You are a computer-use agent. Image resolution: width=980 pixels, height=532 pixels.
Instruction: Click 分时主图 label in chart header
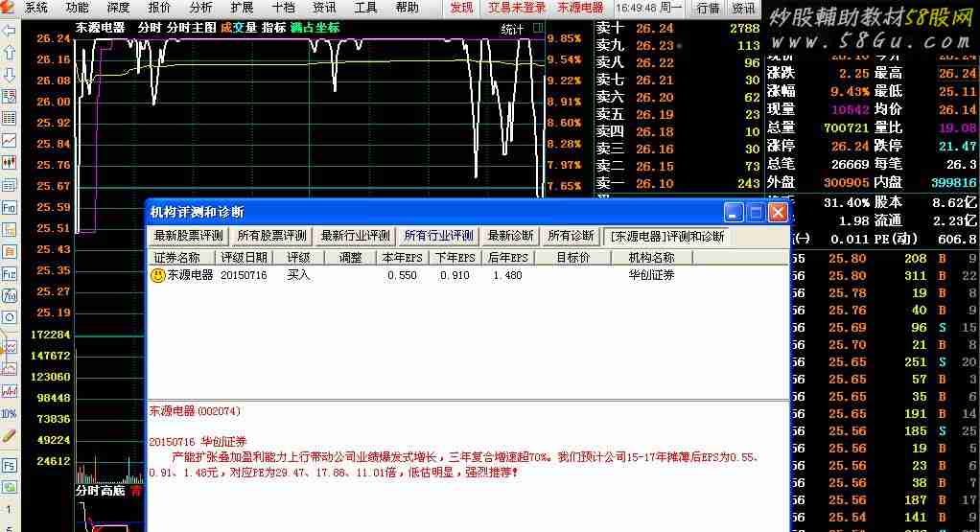[x=192, y=28]
